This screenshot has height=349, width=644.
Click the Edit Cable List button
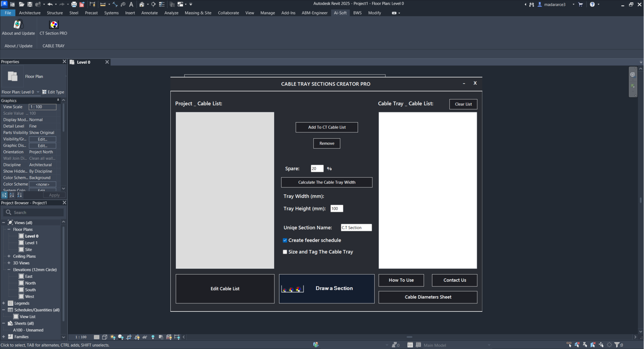point(225,289)
